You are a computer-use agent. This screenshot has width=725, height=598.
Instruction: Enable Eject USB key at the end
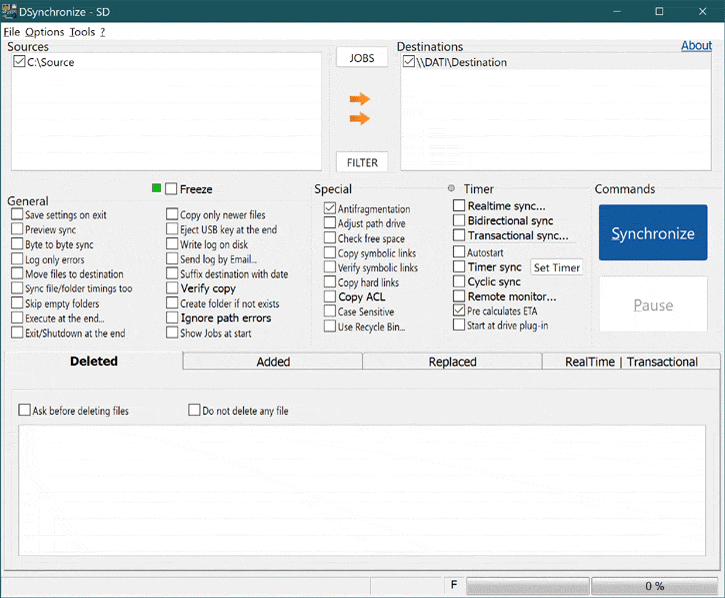[x=172, y=229]
